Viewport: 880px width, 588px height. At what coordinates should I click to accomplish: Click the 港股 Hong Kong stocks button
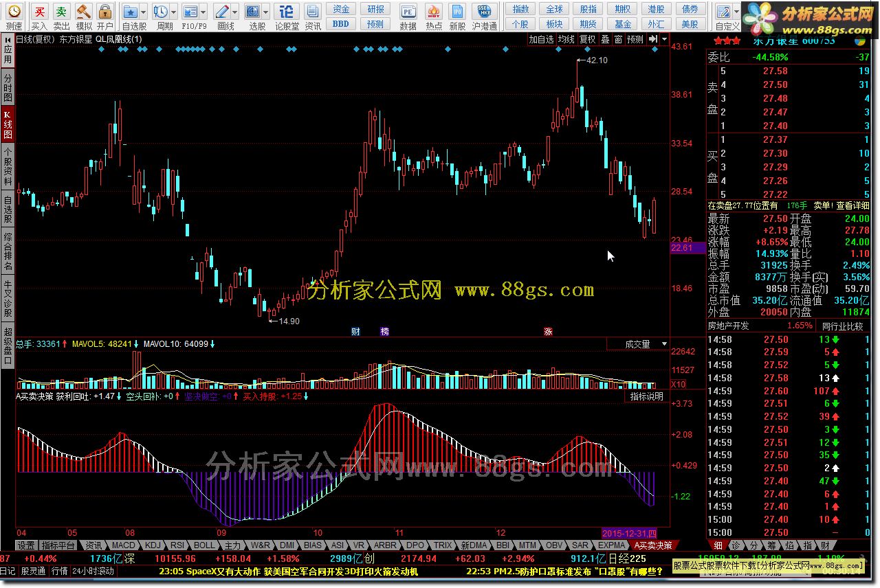(656, 9)
